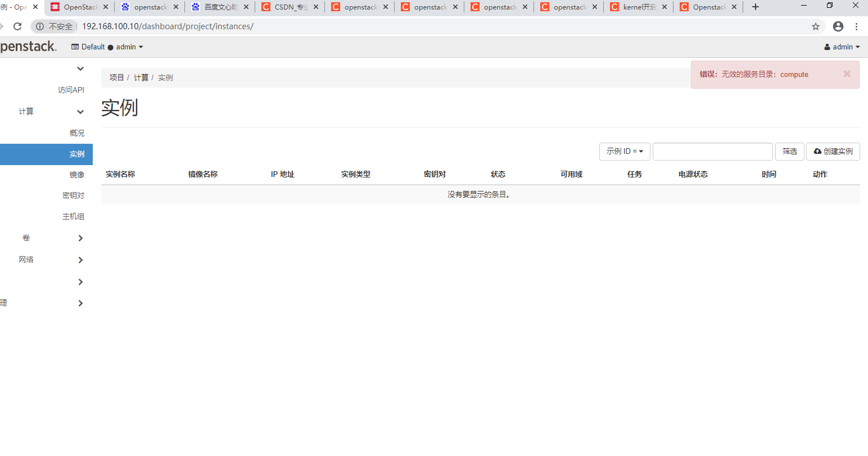Open 访问API in the sidebar
The image size is (868, 456).
point(71,90)
